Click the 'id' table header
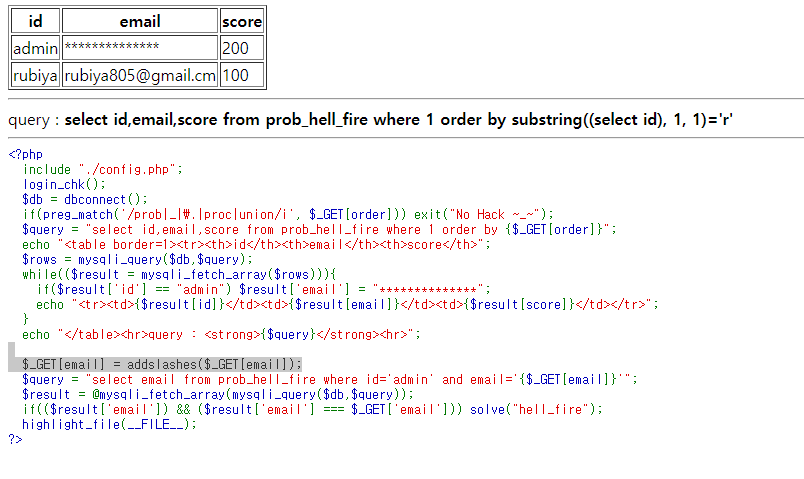 click(x=35, y=22)
